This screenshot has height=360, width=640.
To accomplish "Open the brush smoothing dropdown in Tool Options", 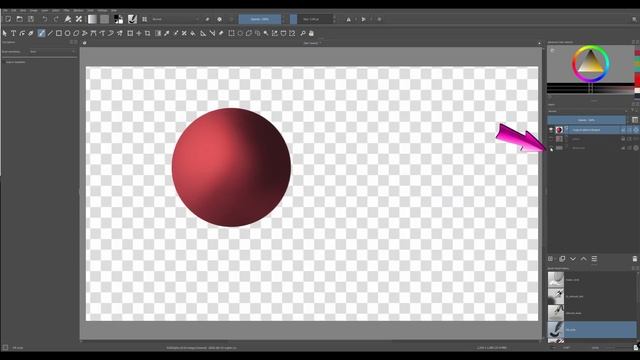I will tap(52, 52).
